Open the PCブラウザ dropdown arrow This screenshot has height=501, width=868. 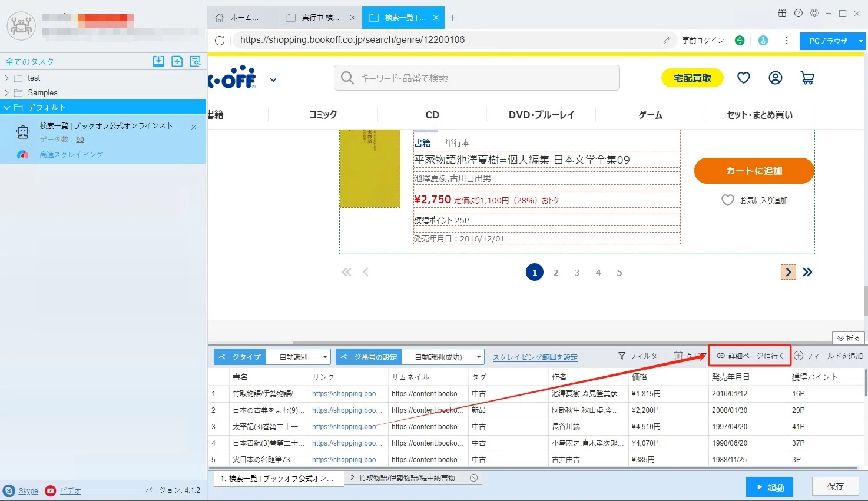(861, 41)
